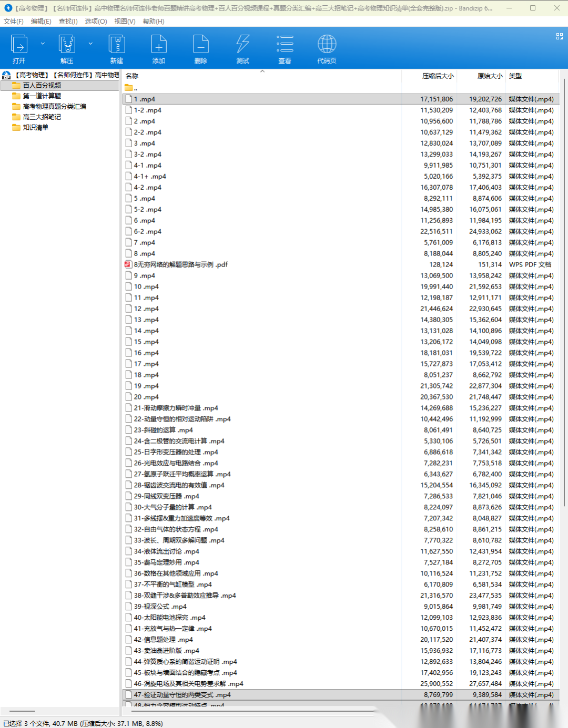The image size is (568, 728).
Task: Sort by the 压缩后大小 column header
Action: 438,76
